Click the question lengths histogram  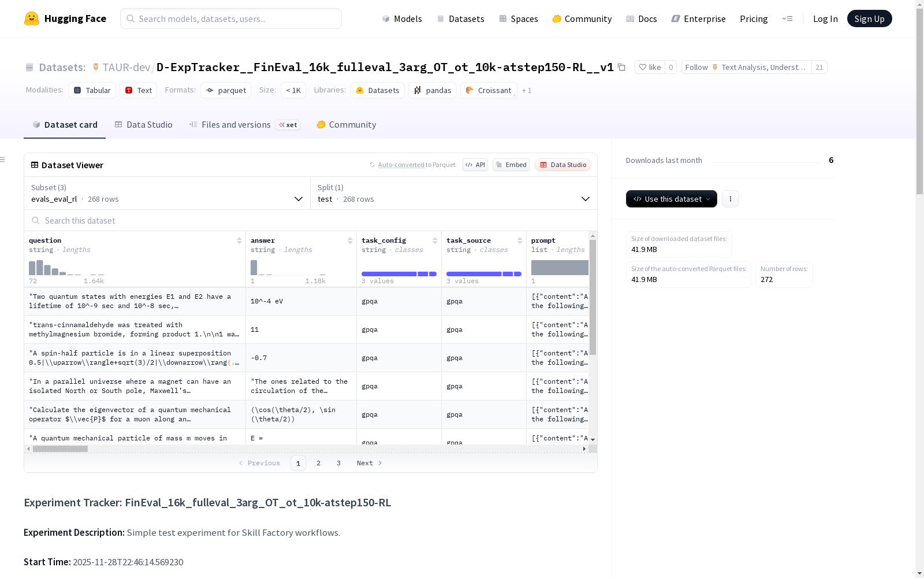pos(66,268)
